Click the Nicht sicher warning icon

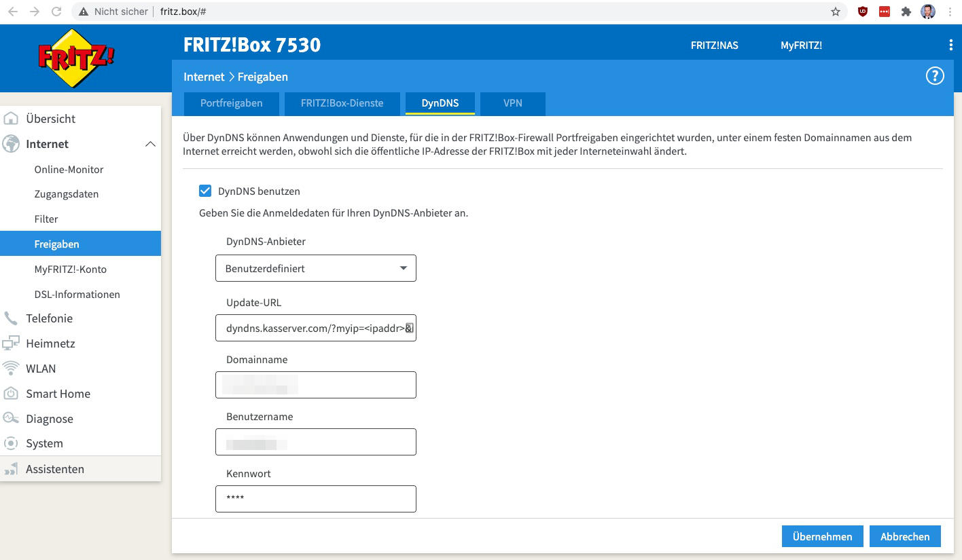[84, 12]
